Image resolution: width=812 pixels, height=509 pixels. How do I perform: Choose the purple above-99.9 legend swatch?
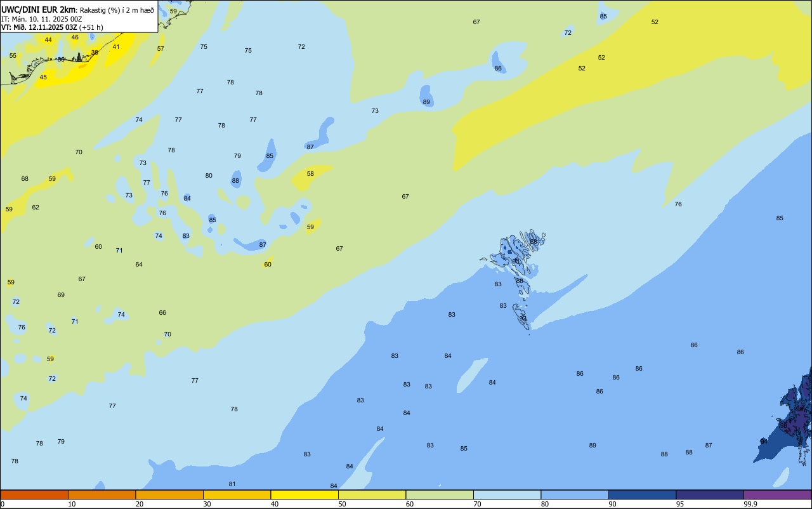(x=777, y=494)
